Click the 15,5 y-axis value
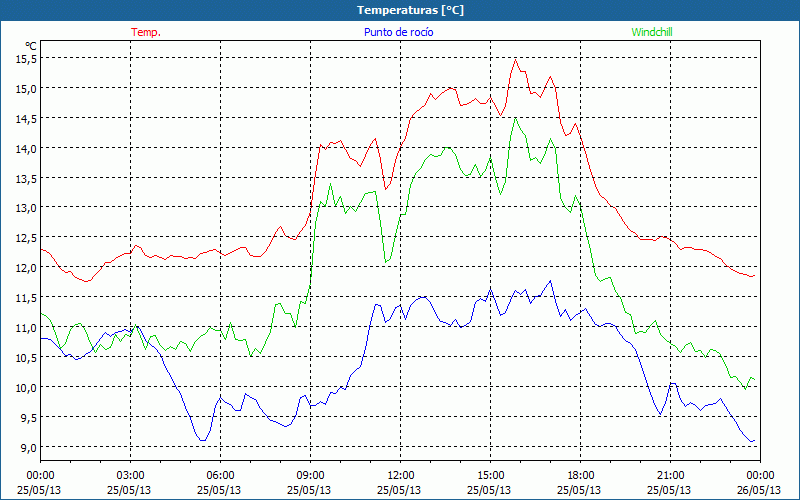800x500 pixels. (27, 59)
